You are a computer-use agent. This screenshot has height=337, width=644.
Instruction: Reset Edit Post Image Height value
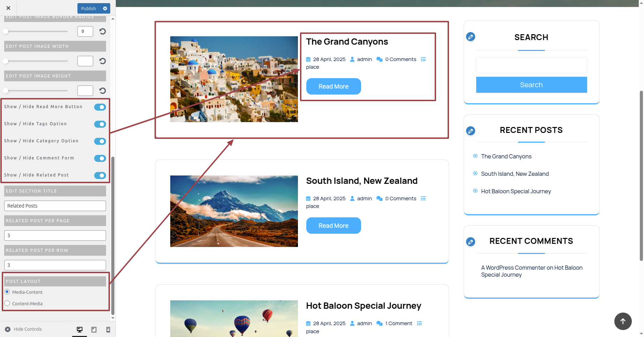[x=102, y=91]
